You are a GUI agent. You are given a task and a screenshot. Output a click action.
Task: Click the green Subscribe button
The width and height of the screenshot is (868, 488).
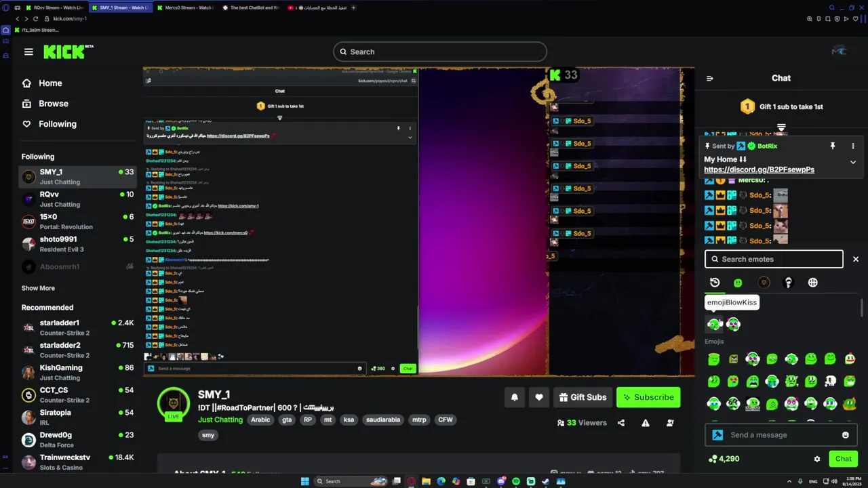pyautogui.click(x=648, y=397)
